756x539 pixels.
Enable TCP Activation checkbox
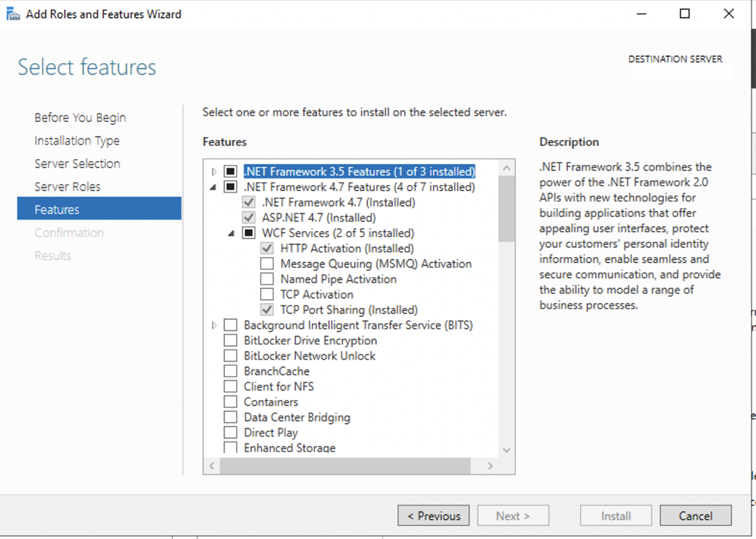[x=267, y=294]
